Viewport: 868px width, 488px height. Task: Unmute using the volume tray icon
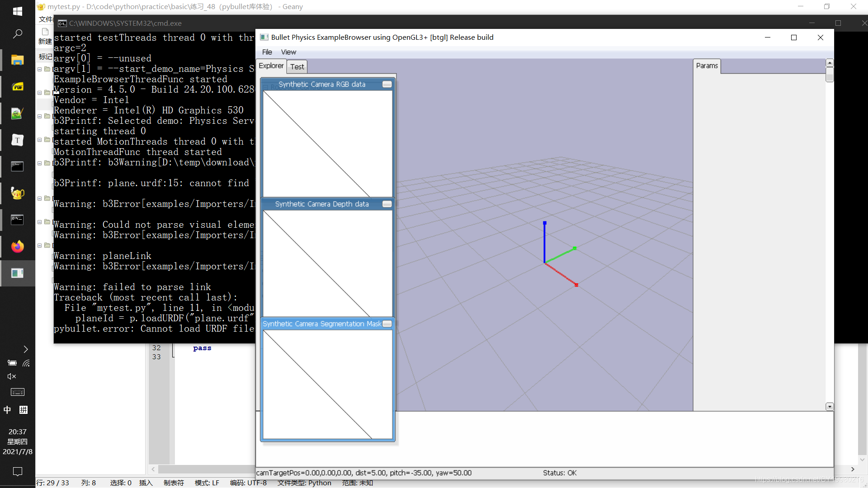[x=12, y=376]
